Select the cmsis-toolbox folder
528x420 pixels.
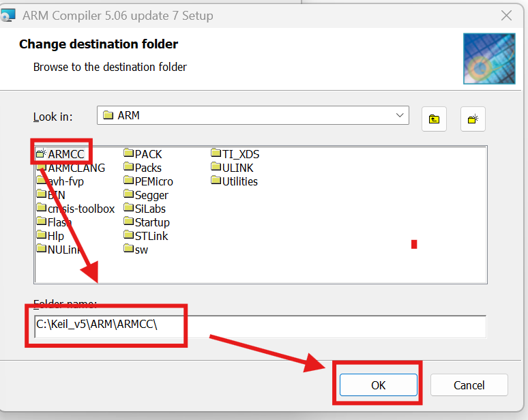(76, 209)
